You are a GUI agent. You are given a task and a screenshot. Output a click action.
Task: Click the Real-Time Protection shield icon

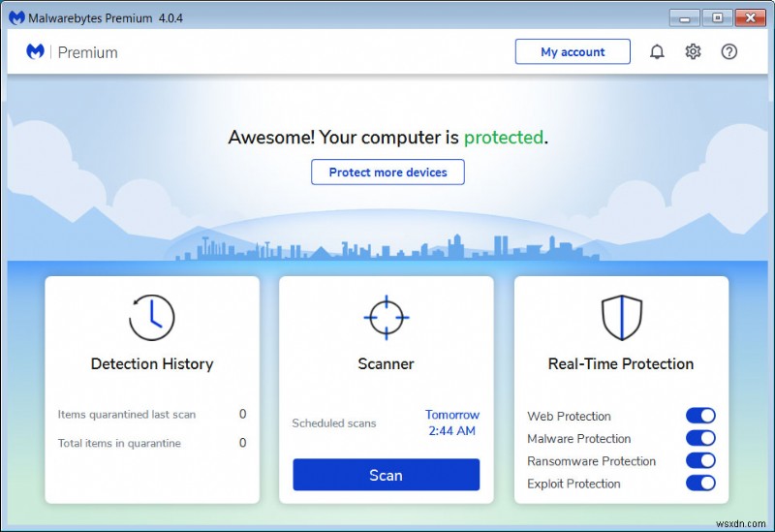pyautogui.click(x=621, y=318)
